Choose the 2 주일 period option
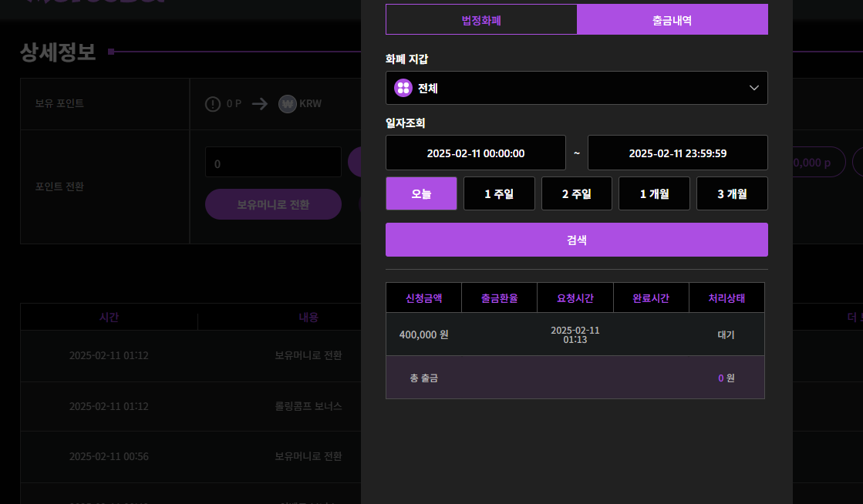Viewport: 863px width, 504px height. (x=576, y=193)
